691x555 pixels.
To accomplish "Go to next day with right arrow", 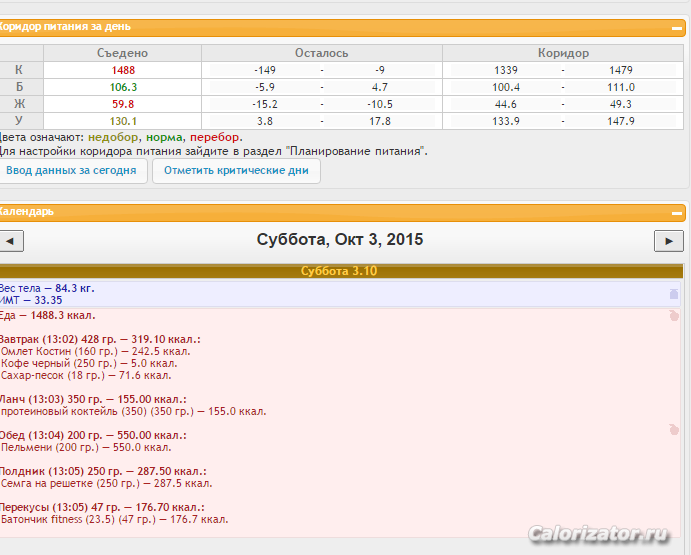I will (x=668, y=241).
